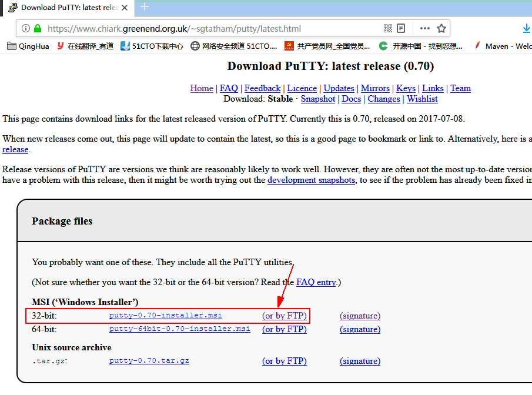
Task: Click the 'Unix source archive' label
Action: tap(72, 347)
